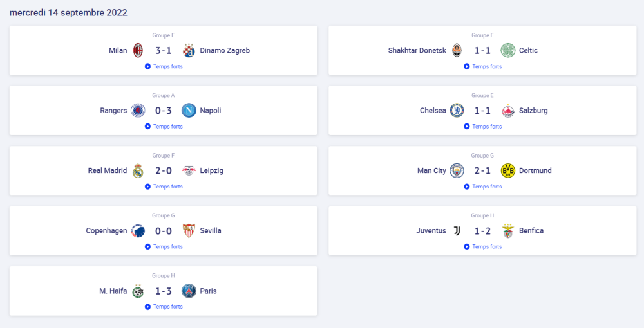Open Temps forts for Juventus vs Benfica

482,246
